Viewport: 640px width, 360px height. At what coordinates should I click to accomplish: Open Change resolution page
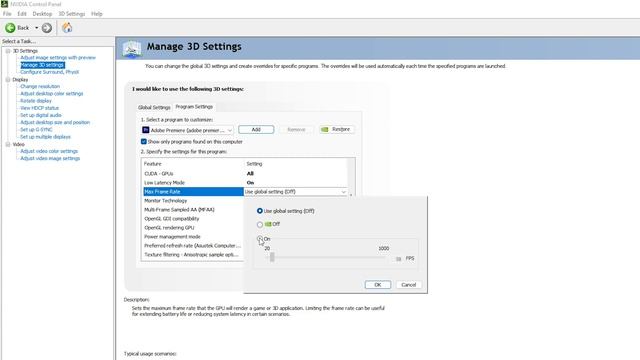pyautogui.click(x=40, y=87)
